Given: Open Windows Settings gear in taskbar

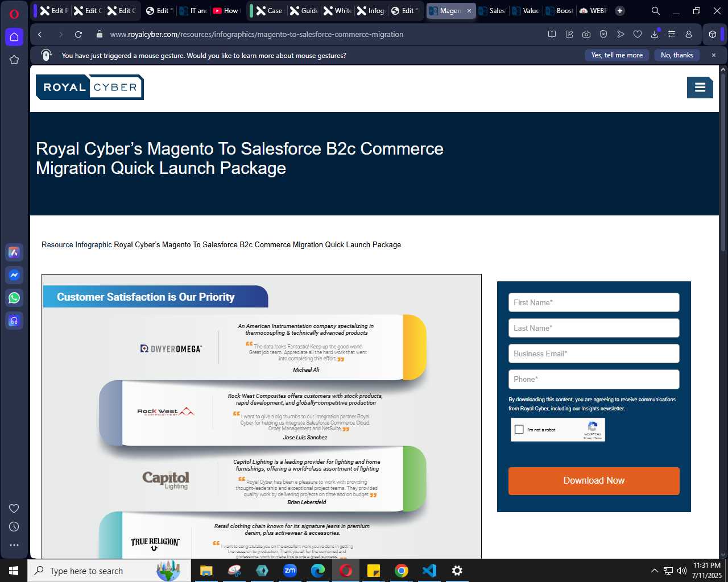Looking at the screenshot, I should coord(457,571).
